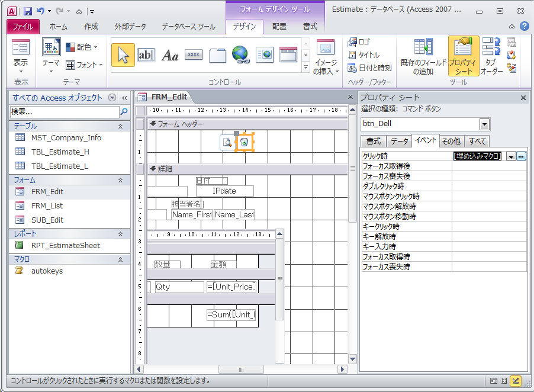Switch to the データベース ツール tab
This screenshot has height=392, width=534.
189,26
